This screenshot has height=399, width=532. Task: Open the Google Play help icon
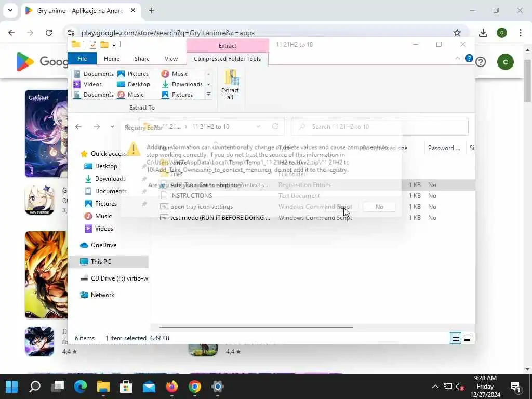coord(481,62)
